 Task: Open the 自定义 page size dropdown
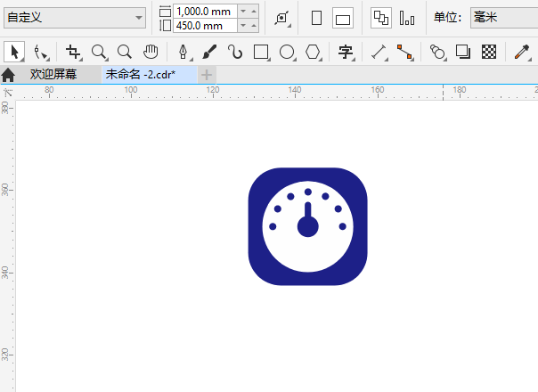[75, 18]
